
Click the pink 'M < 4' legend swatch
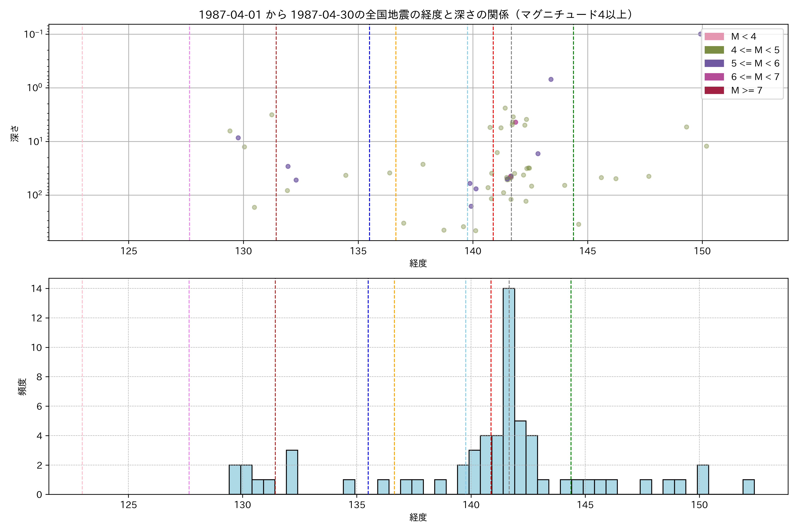(714, 37)
